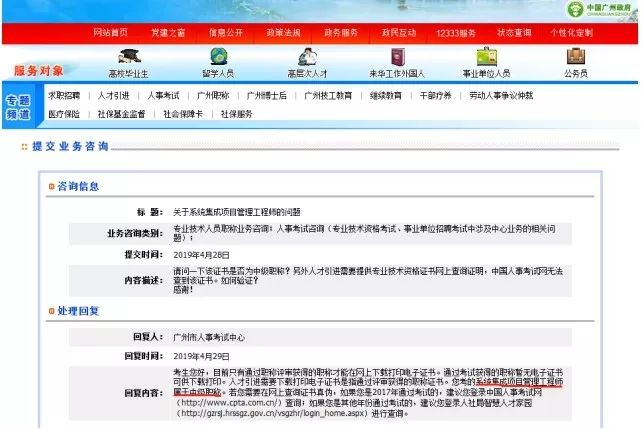The image size is (643, 429).
Task: Click the http://www.cpta.com.cn/ URL
Action: [229, 403]
